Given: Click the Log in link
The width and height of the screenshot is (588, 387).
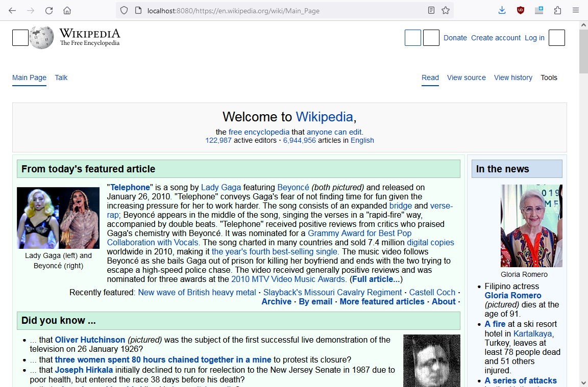Looking at the screenshot, I should [534, 38].
